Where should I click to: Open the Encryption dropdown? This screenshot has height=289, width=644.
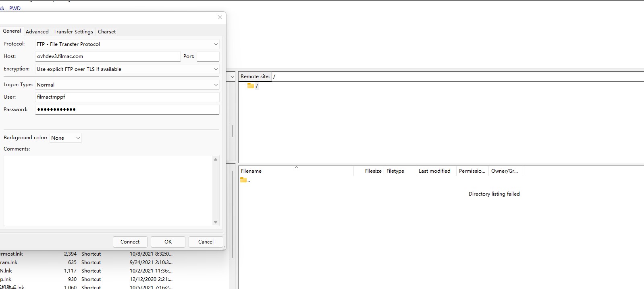127,69
